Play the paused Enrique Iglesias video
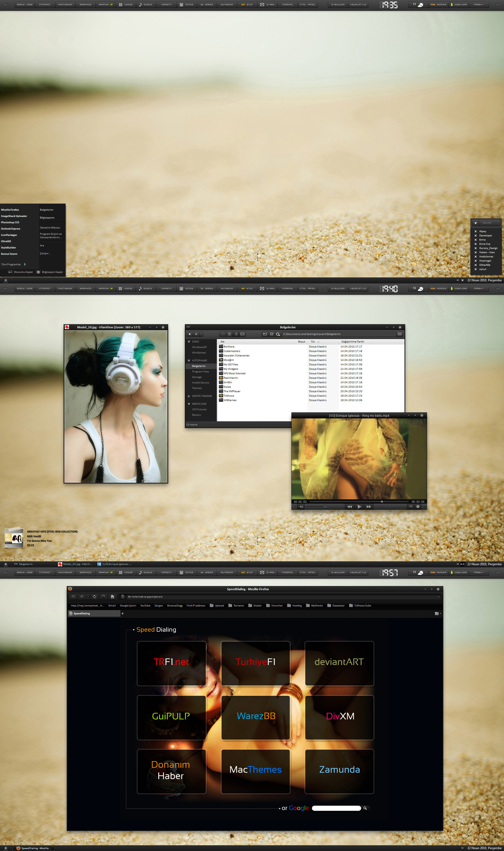 [359, 506]
